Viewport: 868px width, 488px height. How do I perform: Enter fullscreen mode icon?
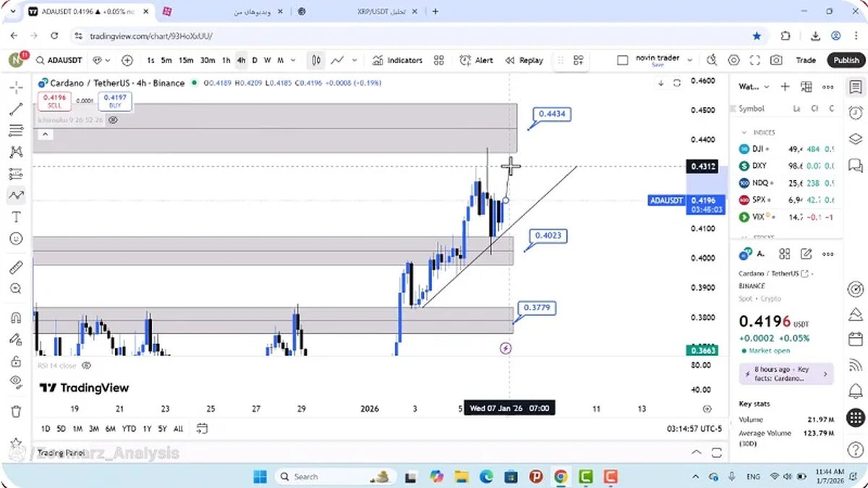coord(754,60)
